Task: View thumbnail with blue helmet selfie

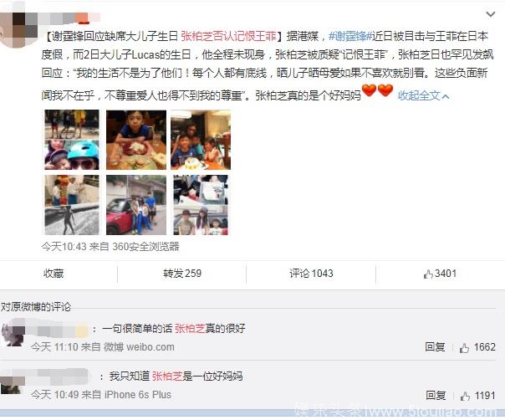Action: 72,140
